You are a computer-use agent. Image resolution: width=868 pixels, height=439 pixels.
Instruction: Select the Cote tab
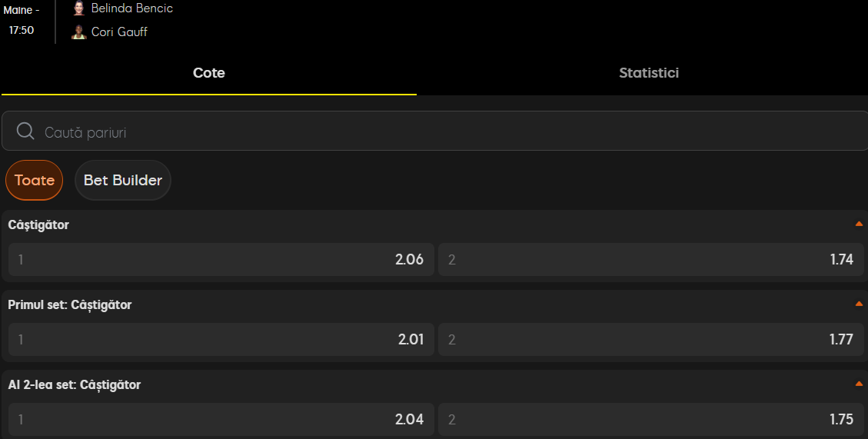click(208, 73)
